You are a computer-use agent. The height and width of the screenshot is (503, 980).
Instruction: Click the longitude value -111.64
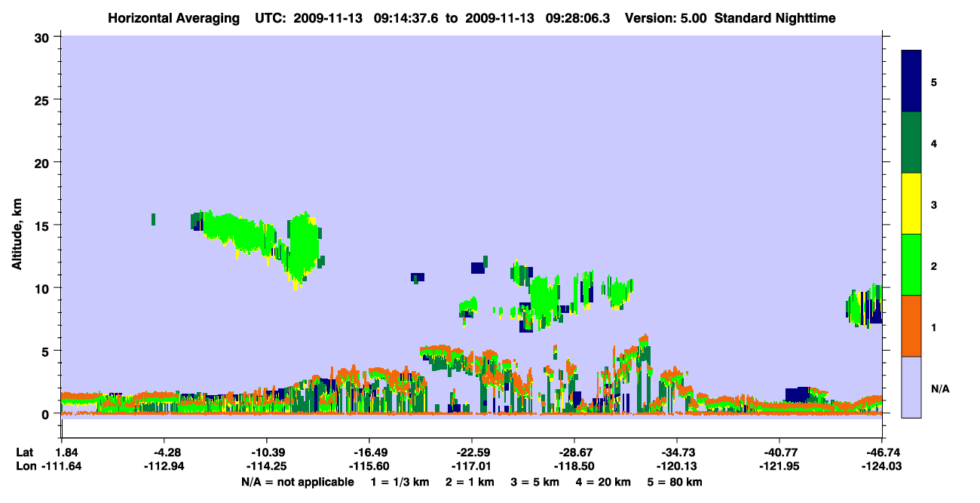click(62, 466)
